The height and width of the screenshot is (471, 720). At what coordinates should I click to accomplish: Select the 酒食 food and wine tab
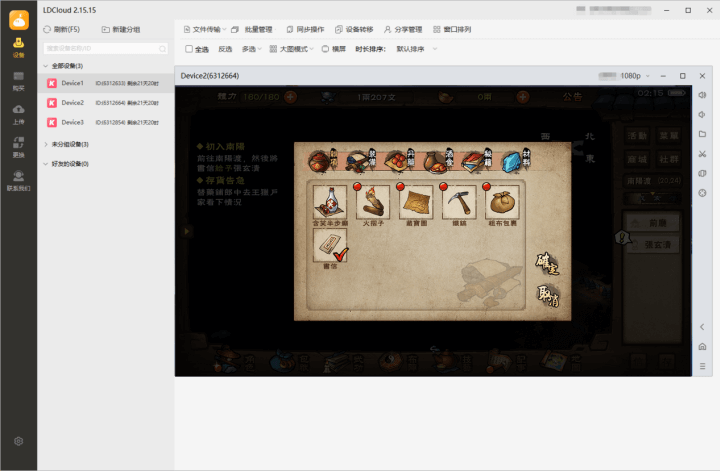(439, 160)
